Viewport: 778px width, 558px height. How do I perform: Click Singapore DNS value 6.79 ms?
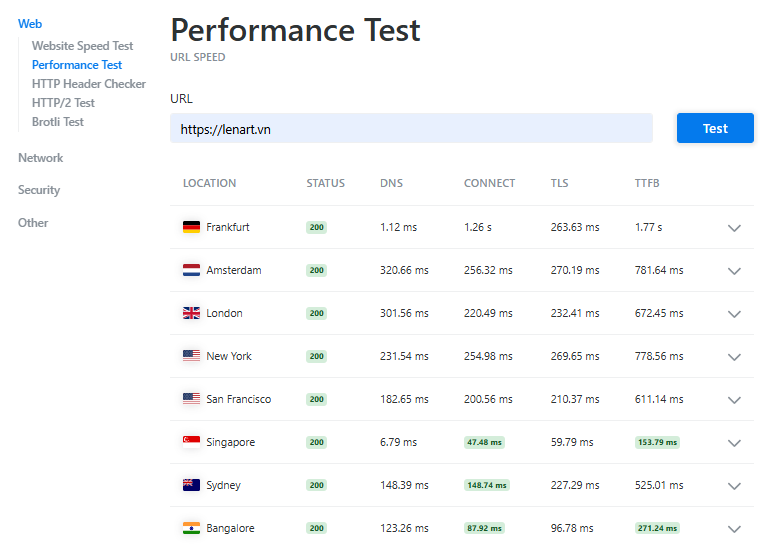[398, 442]
